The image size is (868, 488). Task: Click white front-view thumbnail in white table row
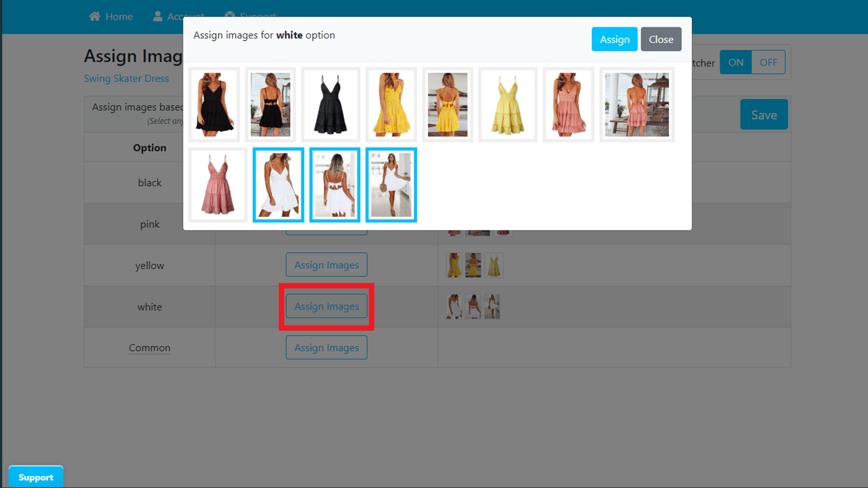454,306
